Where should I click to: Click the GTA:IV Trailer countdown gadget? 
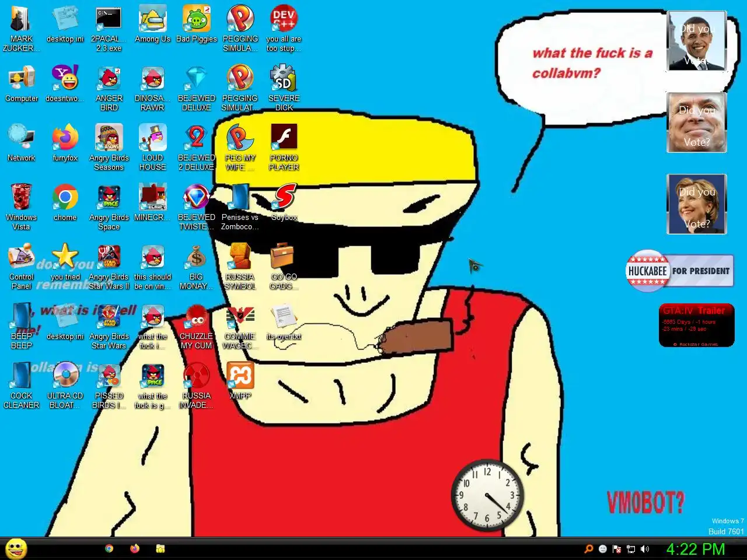point(697,325)
